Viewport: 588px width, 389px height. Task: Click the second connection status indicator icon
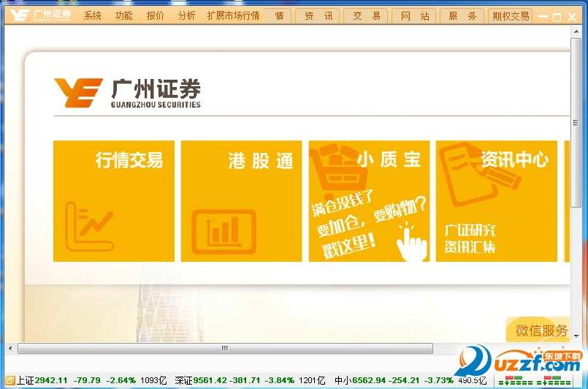(x=553, y=380)
